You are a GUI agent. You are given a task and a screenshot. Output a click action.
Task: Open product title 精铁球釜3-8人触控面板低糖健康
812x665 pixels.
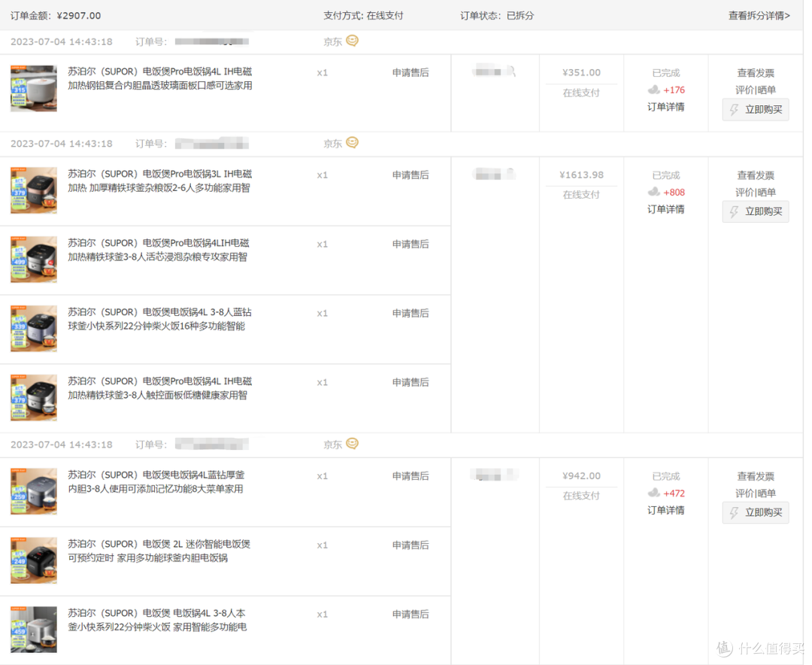pyautogui.click(x=160, y=387)
